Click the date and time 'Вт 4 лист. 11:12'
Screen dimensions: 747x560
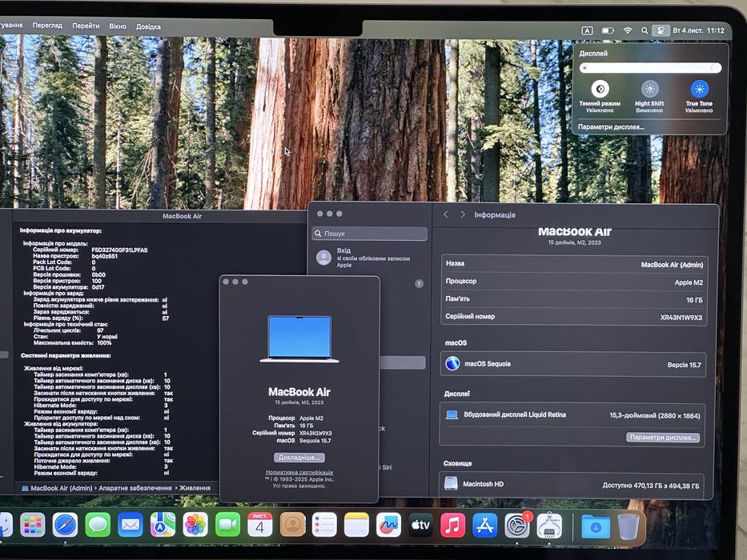(x=698, y=30)
